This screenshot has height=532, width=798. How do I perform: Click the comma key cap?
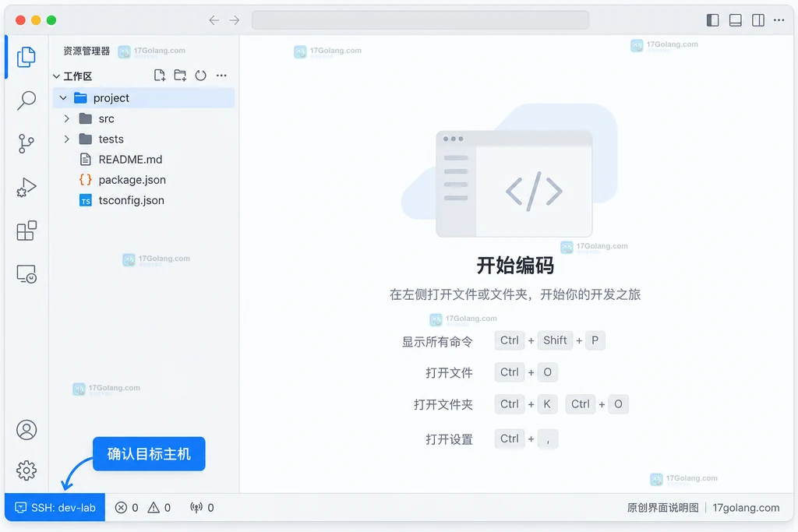coord(548,439)
